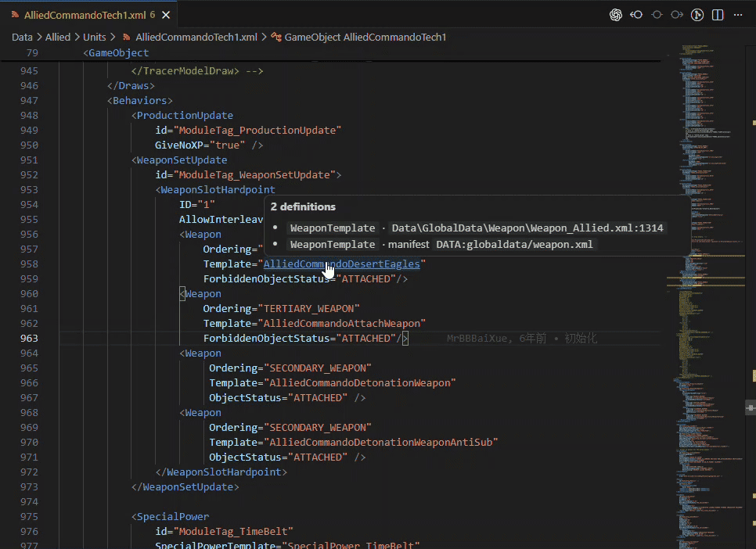Open the Units breadcrumb folder
Screen dimensions: 756x549
95,37
